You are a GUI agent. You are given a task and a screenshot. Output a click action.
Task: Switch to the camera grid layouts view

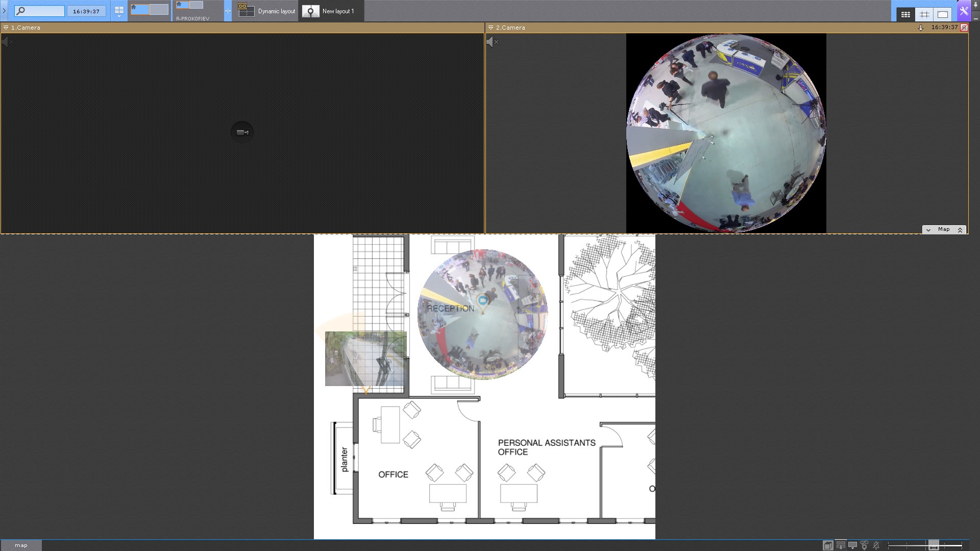[x=905, y=15]
